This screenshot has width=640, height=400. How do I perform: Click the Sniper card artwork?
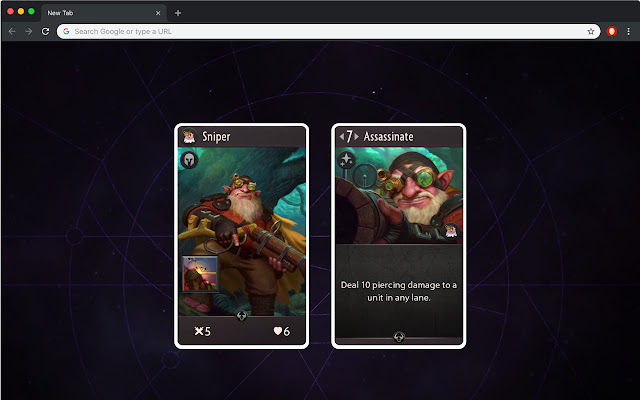(242, 231)
